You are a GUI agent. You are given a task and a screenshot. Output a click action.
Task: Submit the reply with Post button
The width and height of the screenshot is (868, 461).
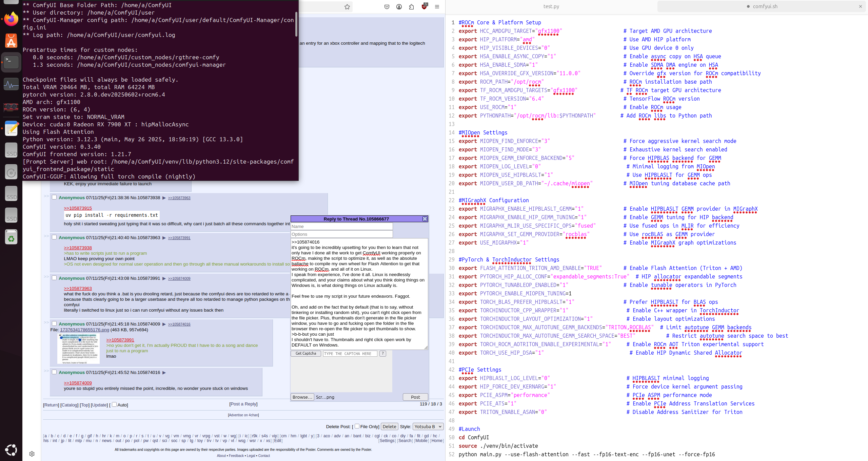[x=415, y=397]
